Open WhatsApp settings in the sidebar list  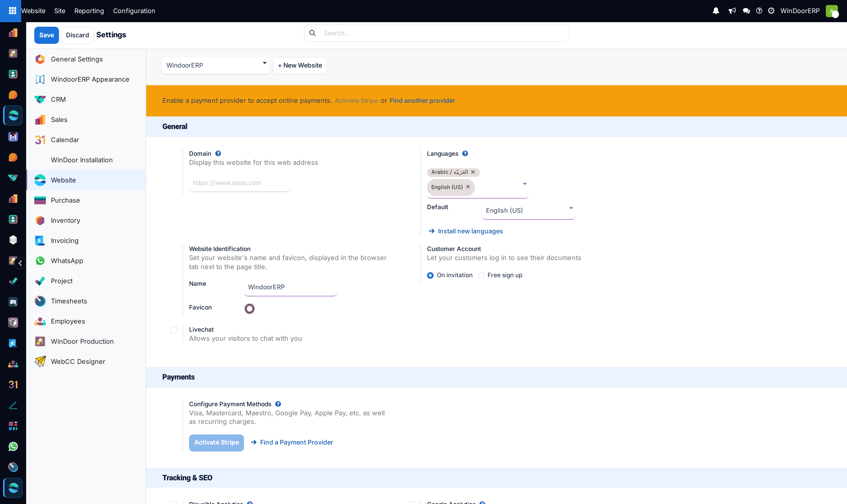pos(86,261)
